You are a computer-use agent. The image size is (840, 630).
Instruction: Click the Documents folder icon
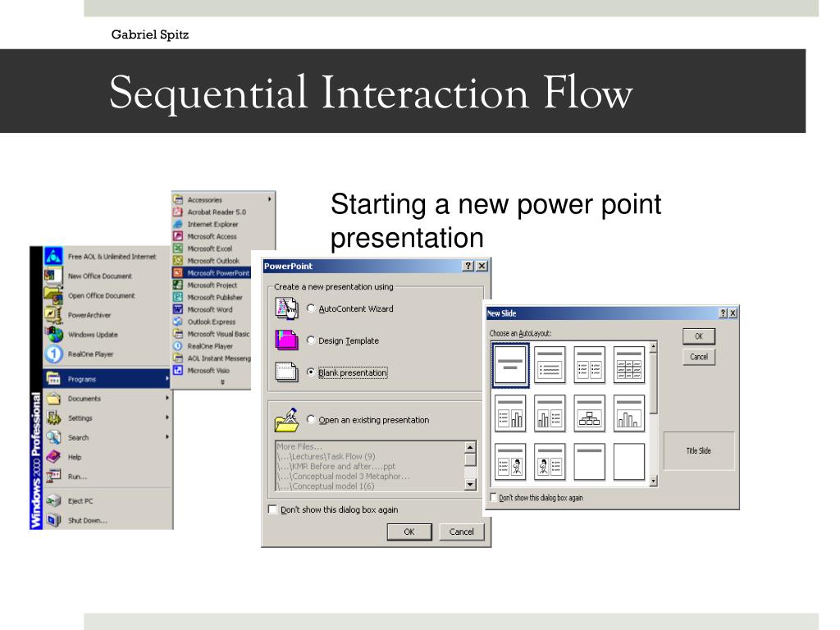tap(53, 399)
